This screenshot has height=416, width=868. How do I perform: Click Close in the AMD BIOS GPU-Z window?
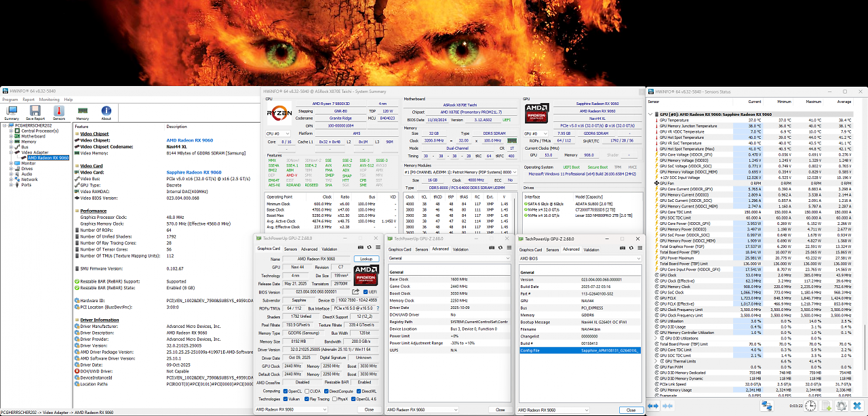point(631,409)
